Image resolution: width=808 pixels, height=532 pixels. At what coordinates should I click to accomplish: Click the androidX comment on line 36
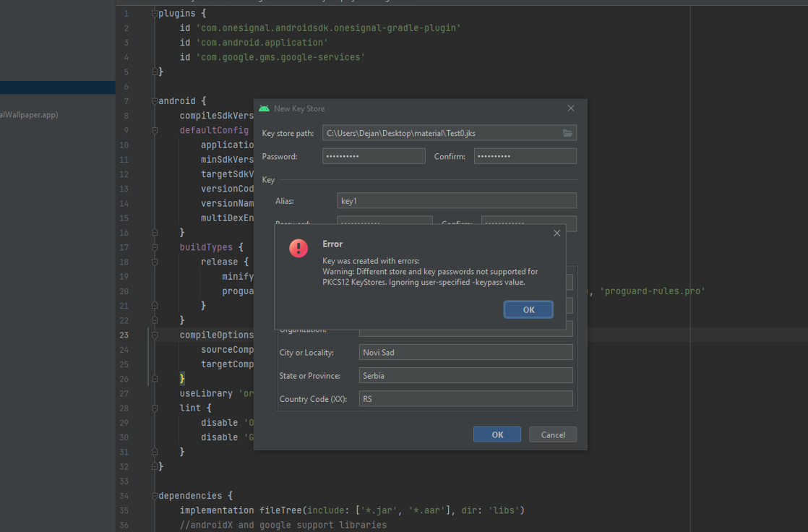click(283, 525)
